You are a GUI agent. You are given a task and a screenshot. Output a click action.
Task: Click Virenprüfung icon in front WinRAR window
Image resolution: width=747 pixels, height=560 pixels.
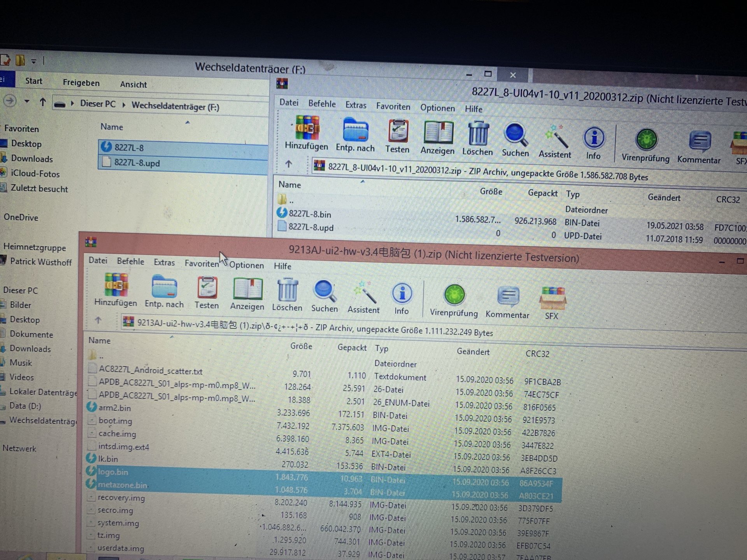[x=454, y=295]
